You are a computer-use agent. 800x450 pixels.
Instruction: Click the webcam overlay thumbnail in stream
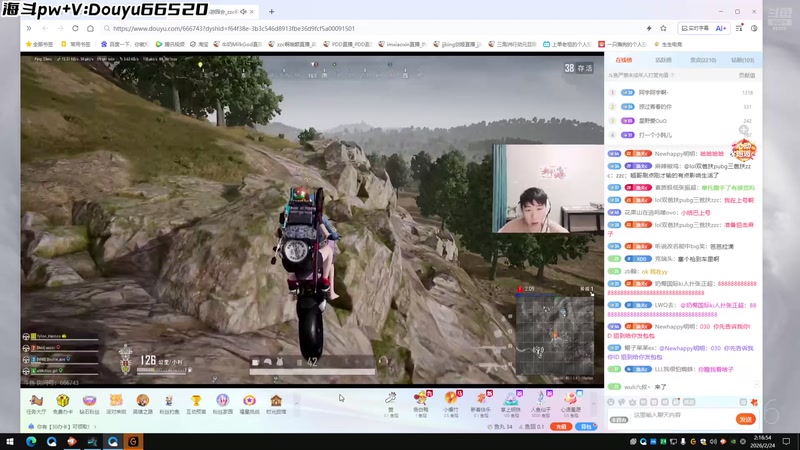pyautogui.click(x=548, y=188)
